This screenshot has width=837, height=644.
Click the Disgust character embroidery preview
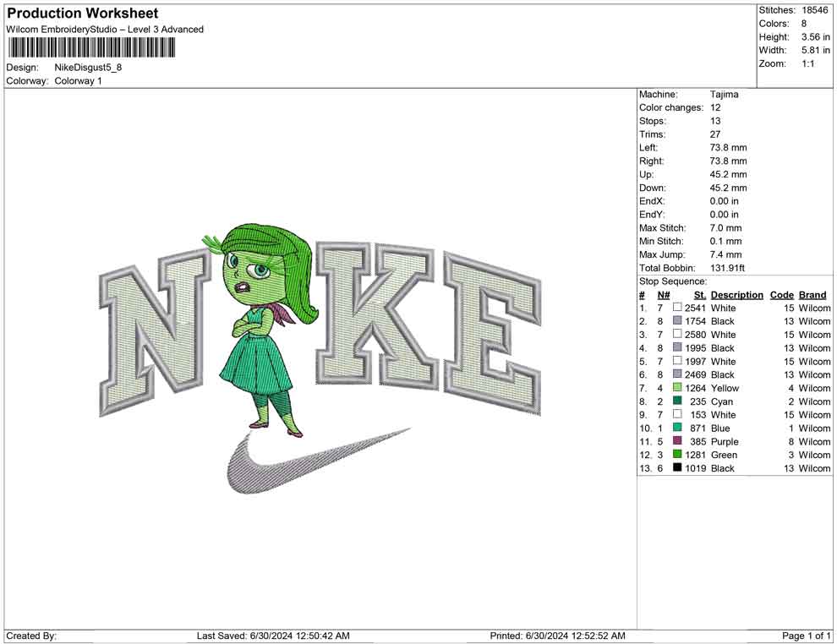pyautogui.click(x=260, y=330)
